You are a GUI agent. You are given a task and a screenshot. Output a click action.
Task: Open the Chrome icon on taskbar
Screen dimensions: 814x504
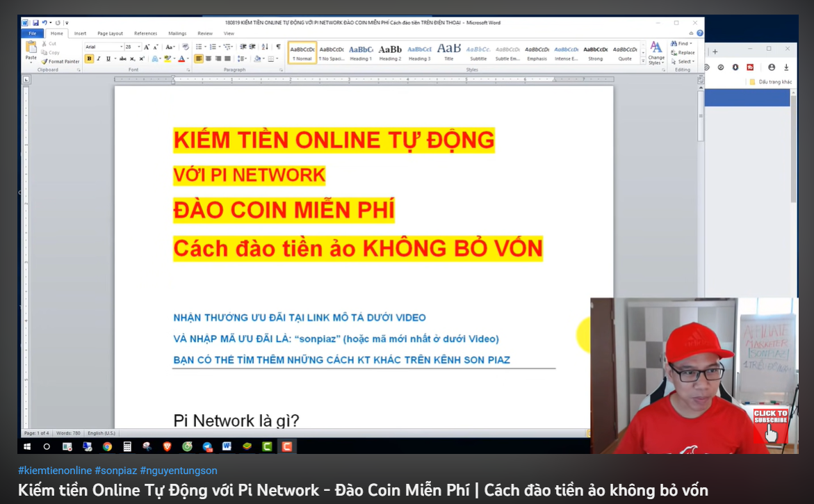pyautogui.click(x=108, y=446)
